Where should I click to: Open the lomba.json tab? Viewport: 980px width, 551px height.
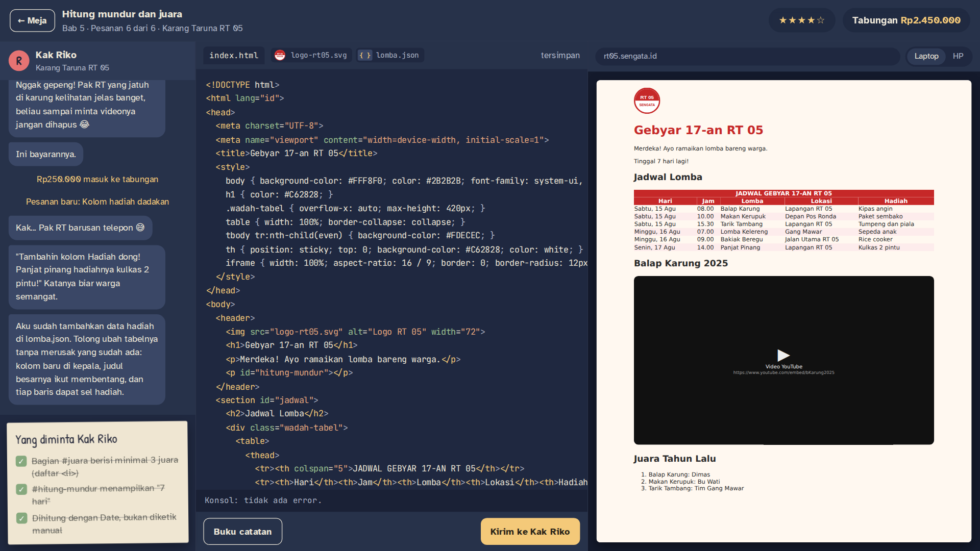coord(390,55)
